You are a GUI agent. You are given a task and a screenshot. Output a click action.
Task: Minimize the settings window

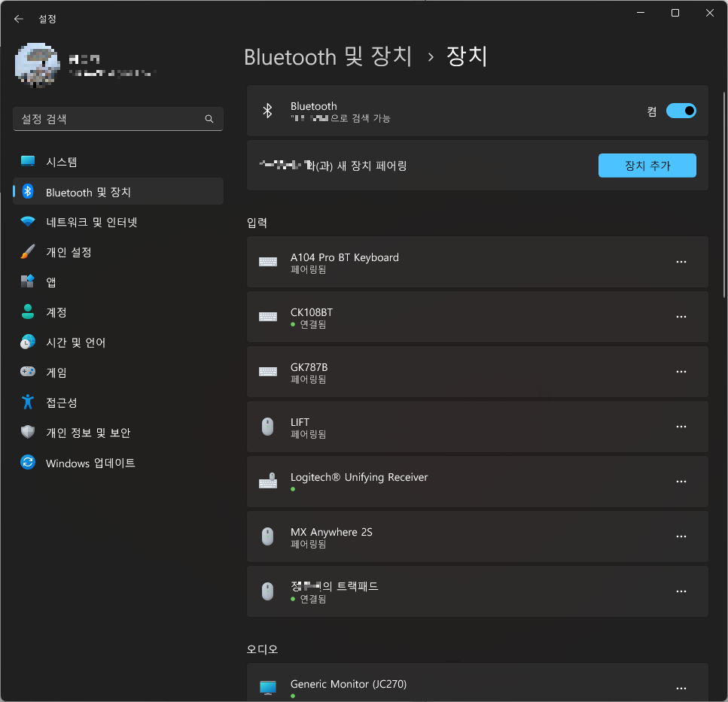(641, 13)
